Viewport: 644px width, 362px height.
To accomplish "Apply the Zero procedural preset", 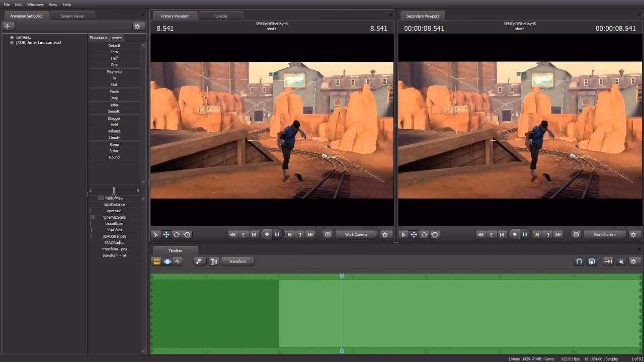I will tap(114, 52).
